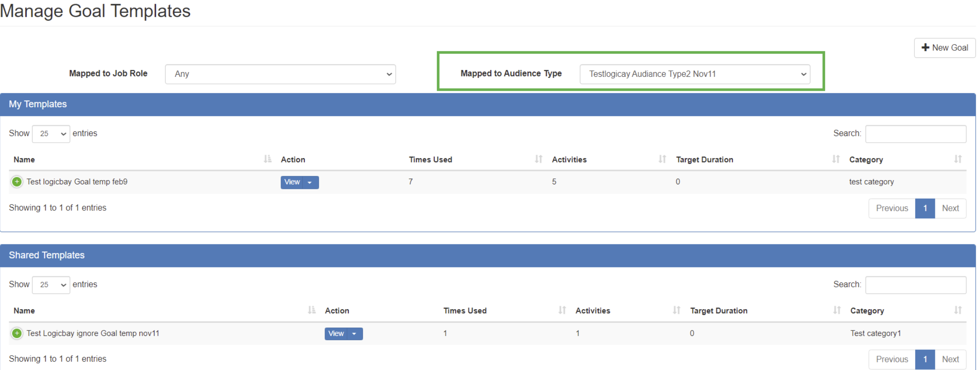This screenshot has width=980, height=370.
Task: Sort My Templates by Activities column
Action: coord(569,159)
